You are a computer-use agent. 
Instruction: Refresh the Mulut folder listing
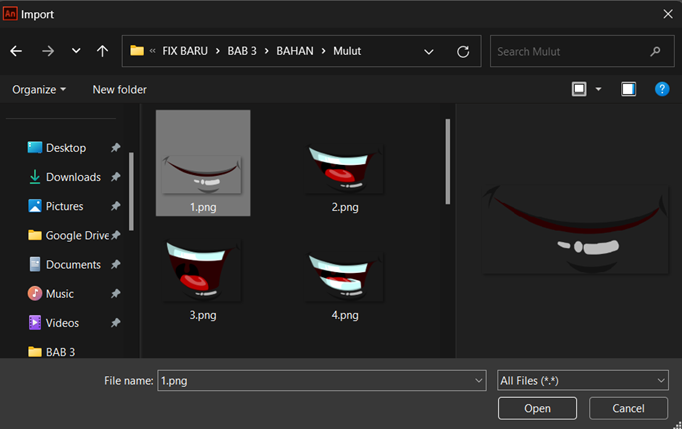pos(463,52)
